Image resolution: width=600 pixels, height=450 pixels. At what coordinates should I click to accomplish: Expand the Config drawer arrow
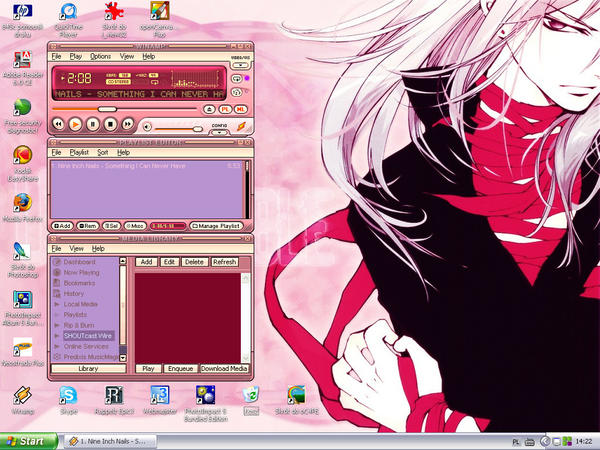pyautogui.click(x=219, y=132)
